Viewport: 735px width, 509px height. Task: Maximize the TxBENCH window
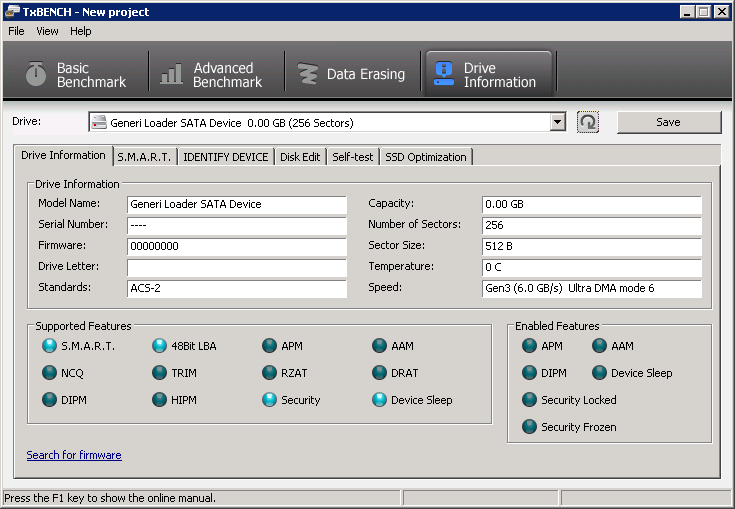pyautogui.click(x=704, y=12)
